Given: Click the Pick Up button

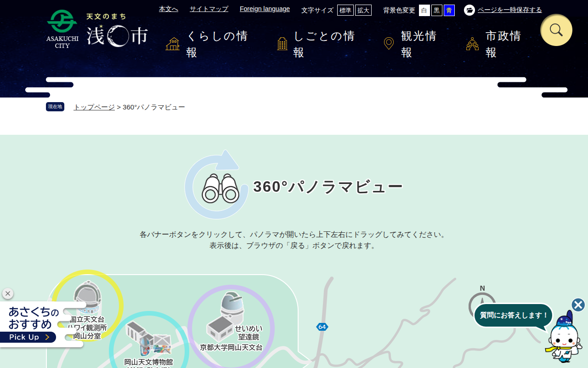Looking at the screenshot, I should coord(28,337).
